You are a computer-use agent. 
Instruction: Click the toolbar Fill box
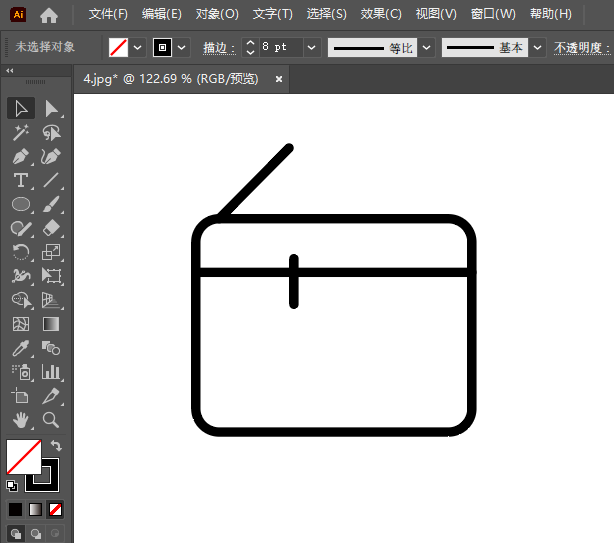23,456
